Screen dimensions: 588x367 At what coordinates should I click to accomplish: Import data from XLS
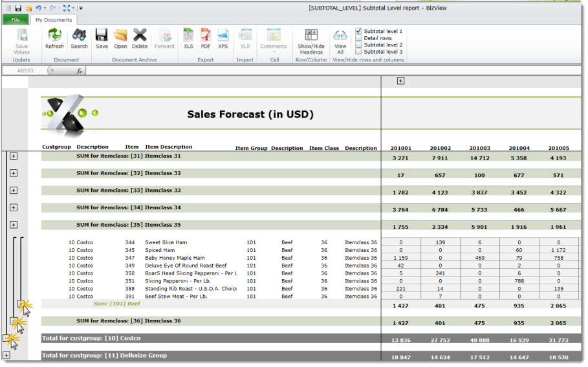(x=245, y=39)
